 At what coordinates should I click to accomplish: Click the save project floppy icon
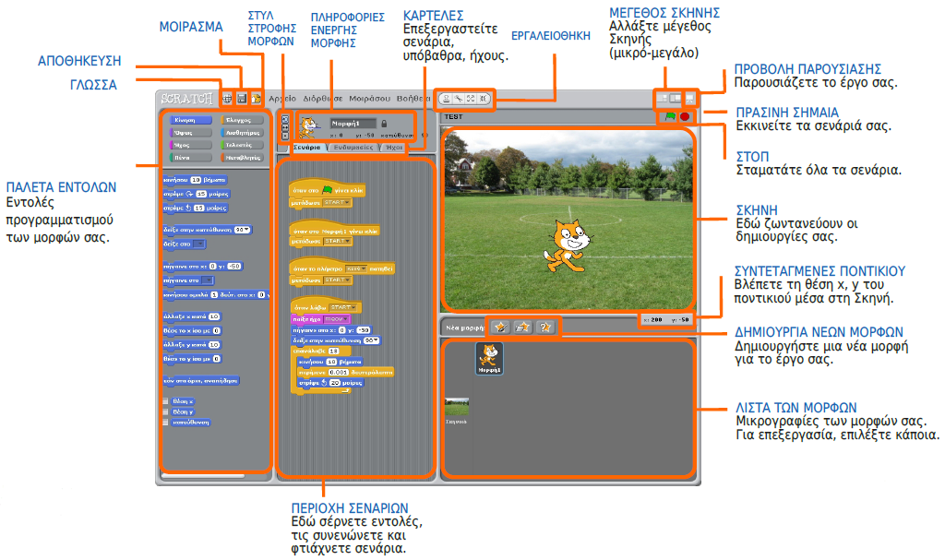coord(242,99)
